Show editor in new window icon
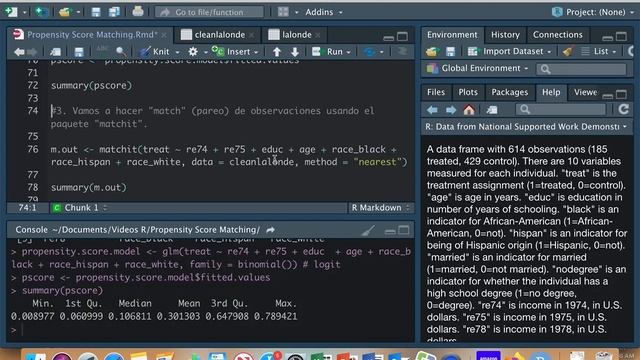The image size is (640, 360). tap(55, 52)
